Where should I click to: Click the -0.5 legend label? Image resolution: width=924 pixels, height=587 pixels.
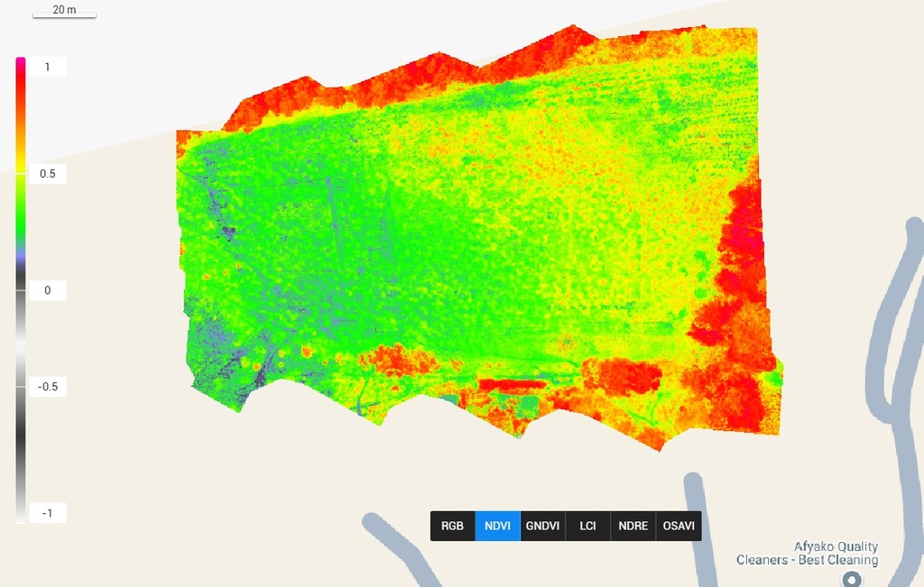(x=47, y=387)
